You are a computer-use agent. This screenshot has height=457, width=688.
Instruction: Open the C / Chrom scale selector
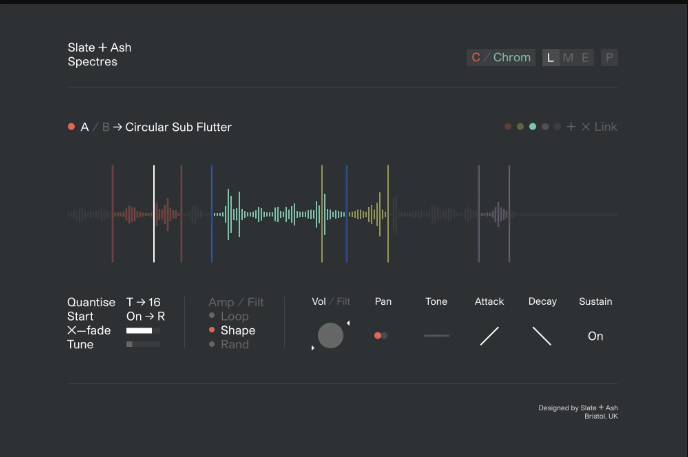click(x=501, y=58)
